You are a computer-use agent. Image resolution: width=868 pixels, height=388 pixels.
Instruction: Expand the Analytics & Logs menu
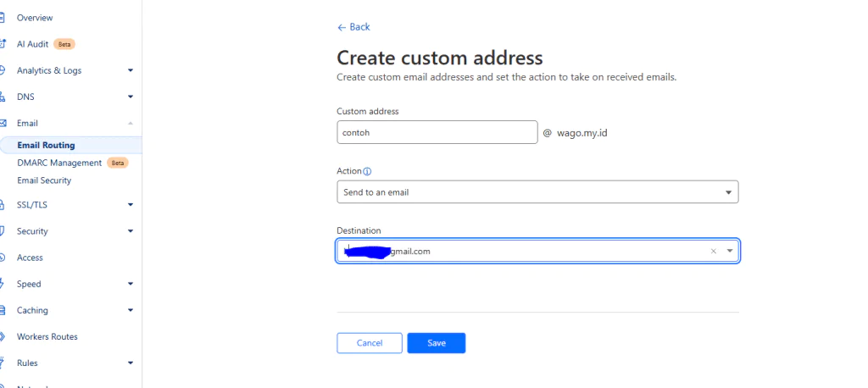tap(130, 70)
